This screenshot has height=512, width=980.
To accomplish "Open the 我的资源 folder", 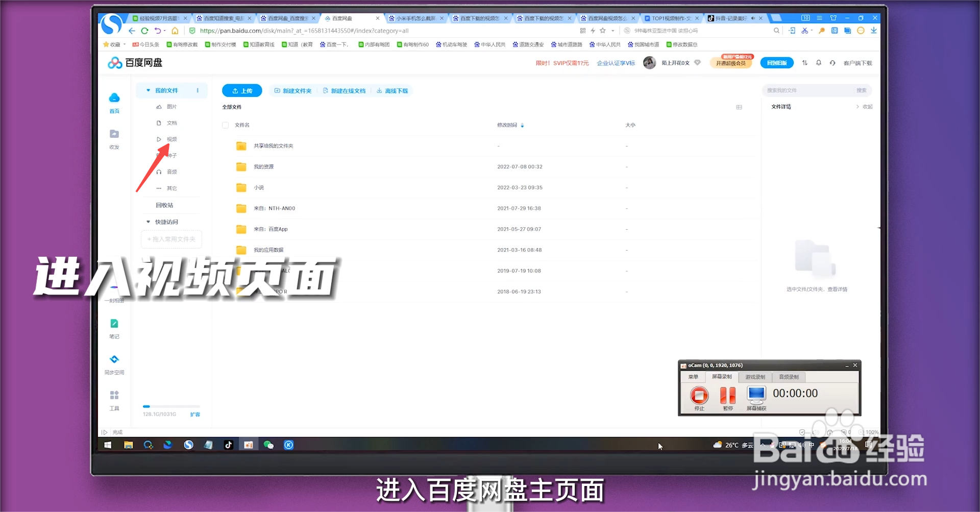I will pyautogui.click(x=263, y=167).
